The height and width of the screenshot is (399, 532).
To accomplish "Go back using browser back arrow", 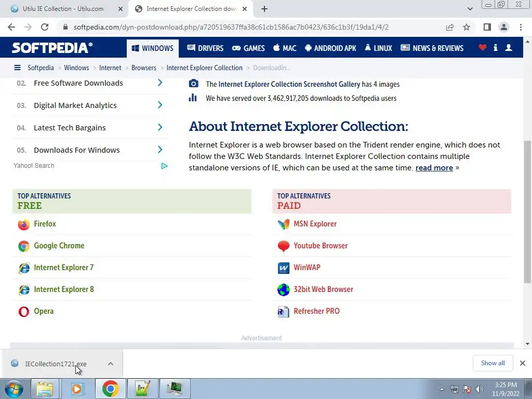I will (x=11, y=27).
